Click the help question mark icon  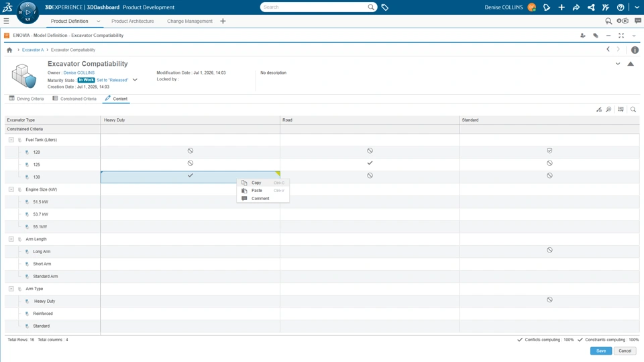point(621,7)
